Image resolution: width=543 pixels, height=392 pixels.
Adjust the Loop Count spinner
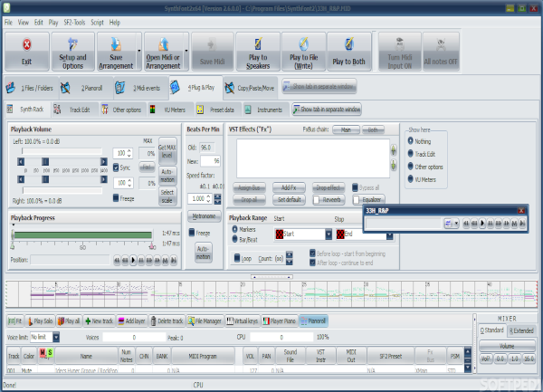290,258
